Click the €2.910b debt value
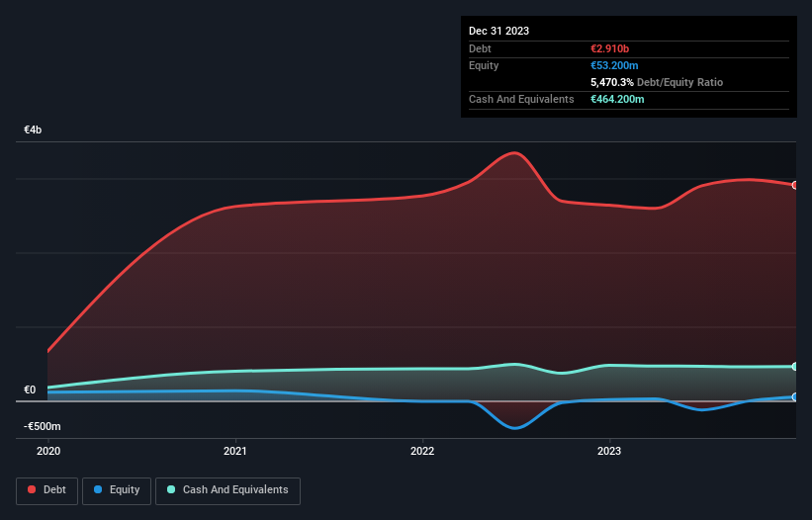This screenshot has height=520, width=812. [x=609, y=48]
